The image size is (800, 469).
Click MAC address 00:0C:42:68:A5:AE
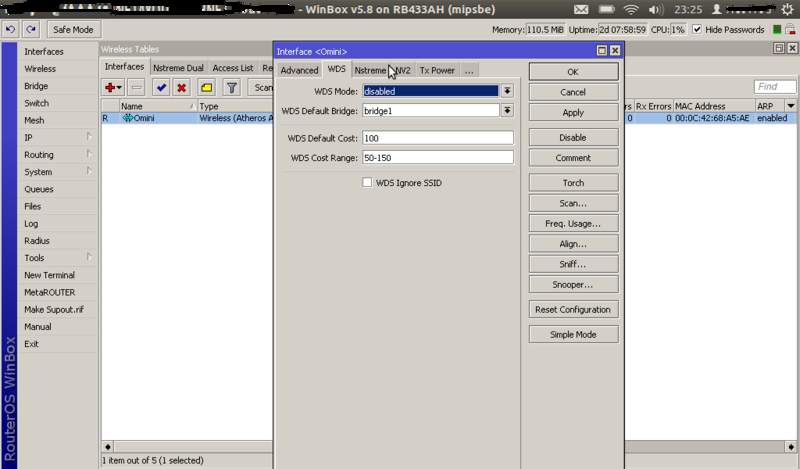(712, 118)
